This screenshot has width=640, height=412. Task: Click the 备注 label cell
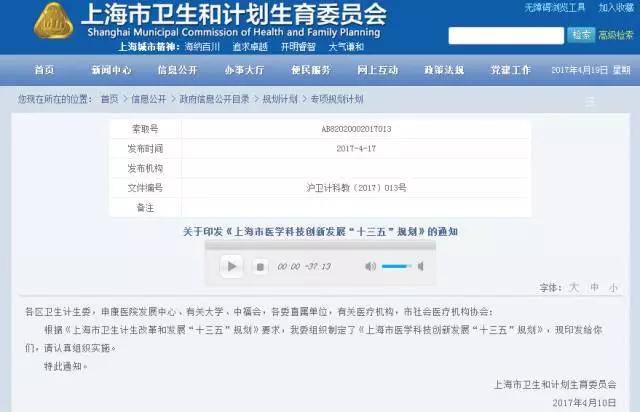(x=145, y=208)
